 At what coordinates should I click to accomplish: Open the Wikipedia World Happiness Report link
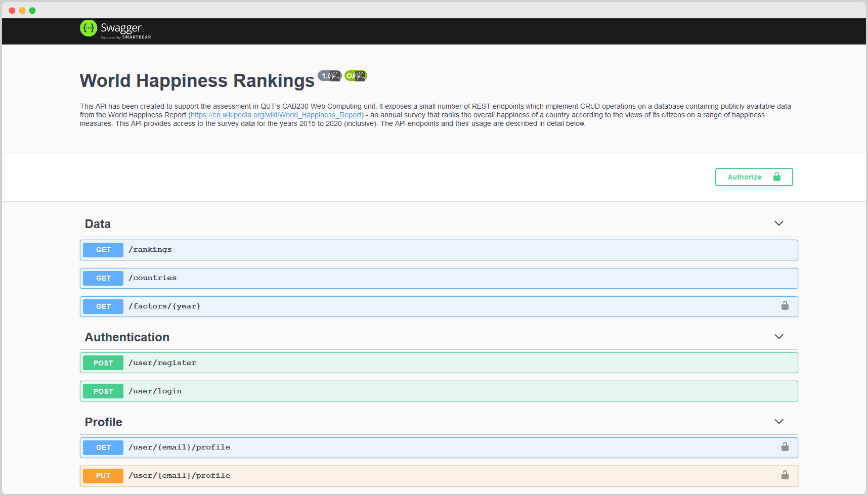point(276,115)
